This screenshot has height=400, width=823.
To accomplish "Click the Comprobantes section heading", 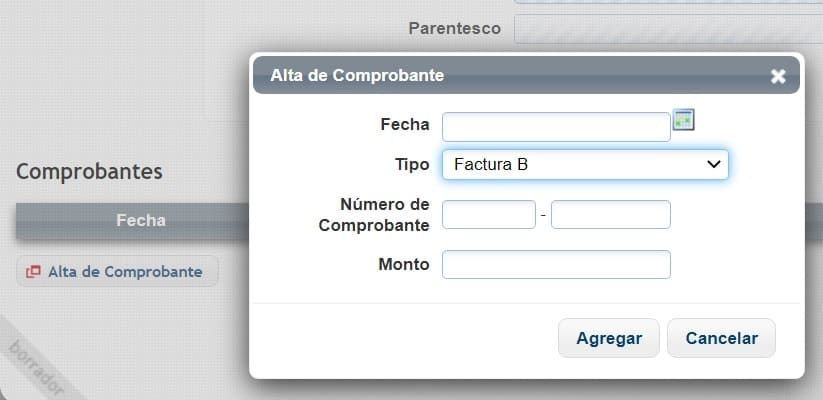I will pos(89,171).
